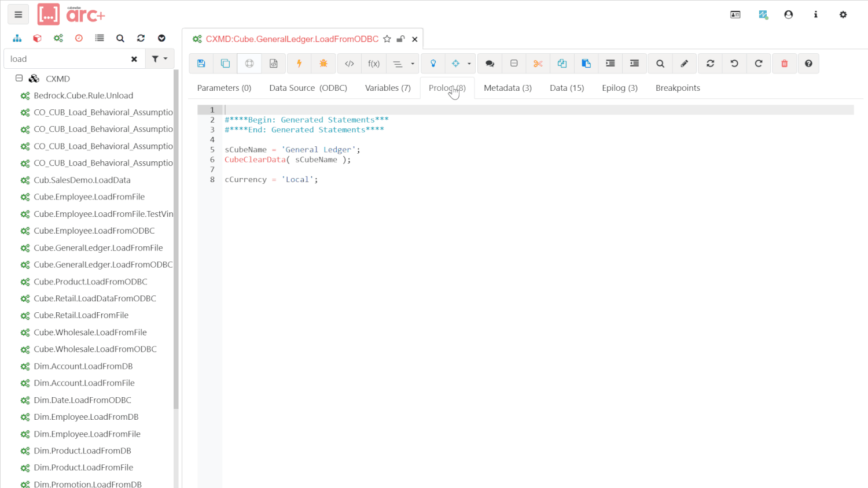Select Dim.Date.LoadFromODBC in the tree

83,400
